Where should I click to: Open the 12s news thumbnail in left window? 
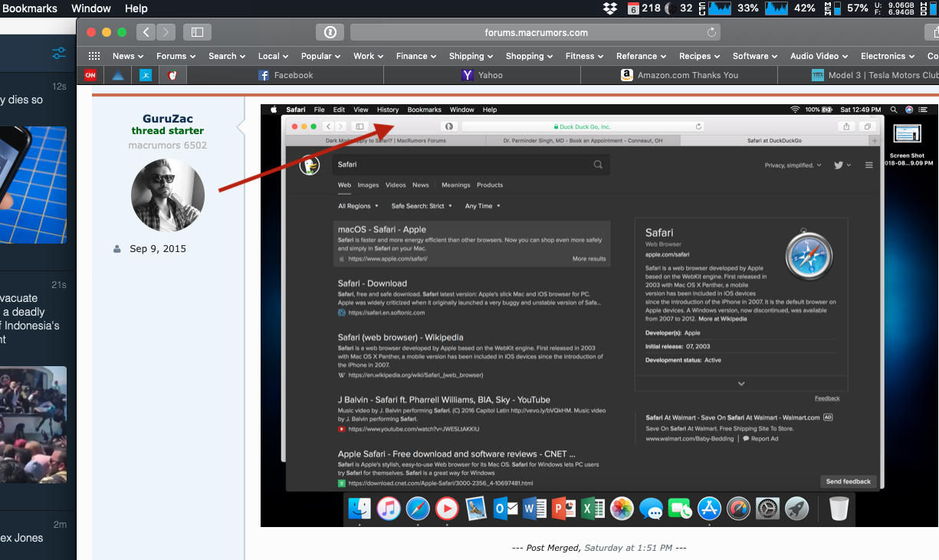[33, 185]
